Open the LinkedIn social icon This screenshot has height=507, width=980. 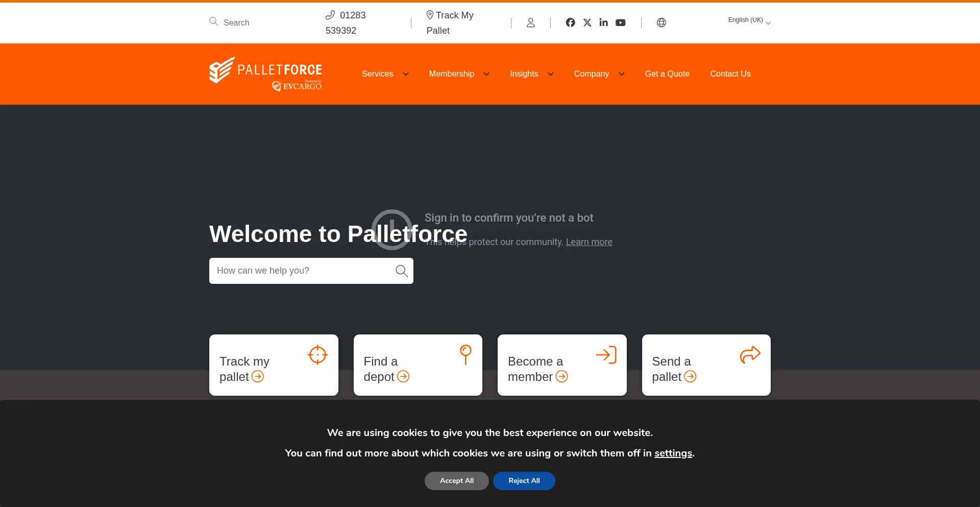point(603,22)
